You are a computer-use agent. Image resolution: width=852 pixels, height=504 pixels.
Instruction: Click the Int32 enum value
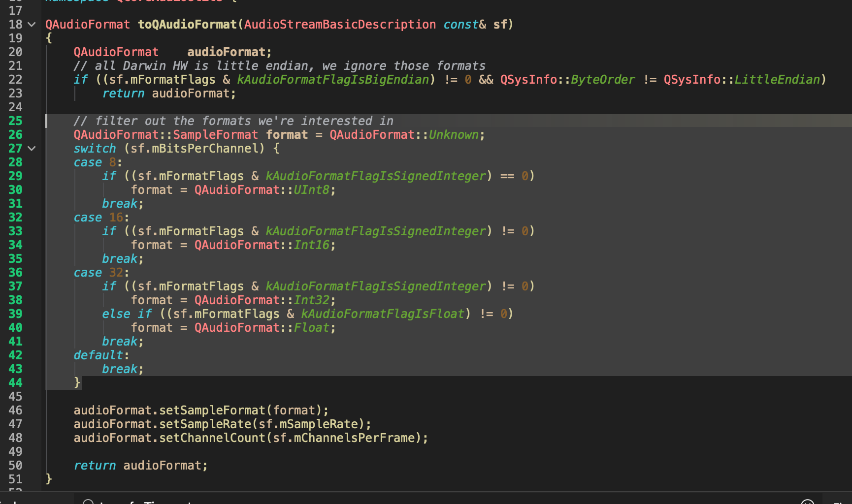(x=311, y=300)
